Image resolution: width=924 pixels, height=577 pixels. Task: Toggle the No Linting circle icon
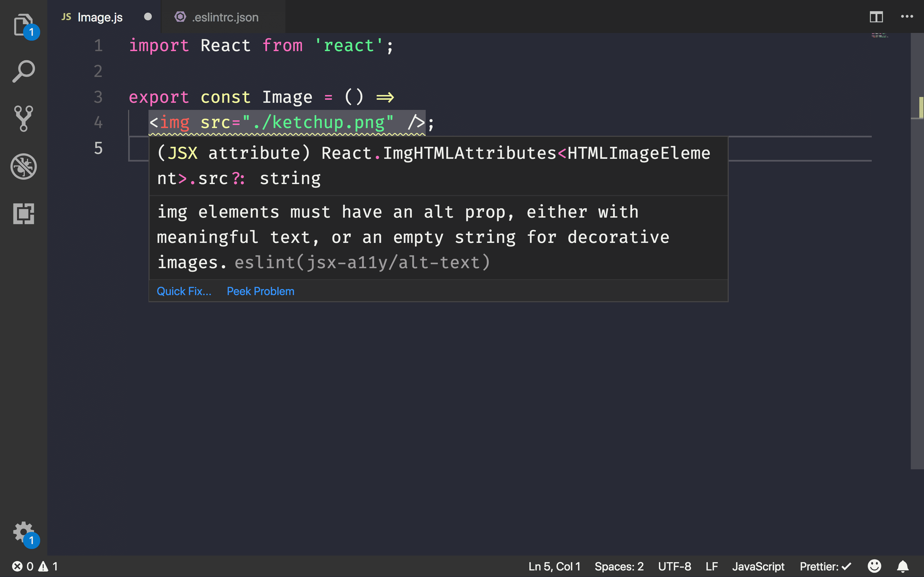[x=23, y=166]
